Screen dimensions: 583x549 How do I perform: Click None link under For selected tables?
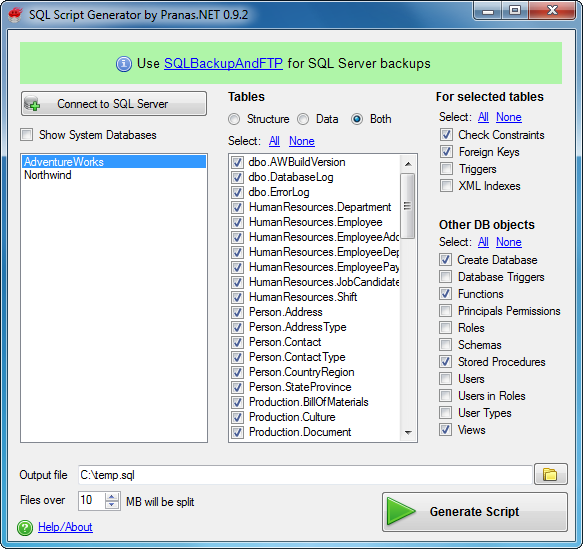tap(509, 117)
